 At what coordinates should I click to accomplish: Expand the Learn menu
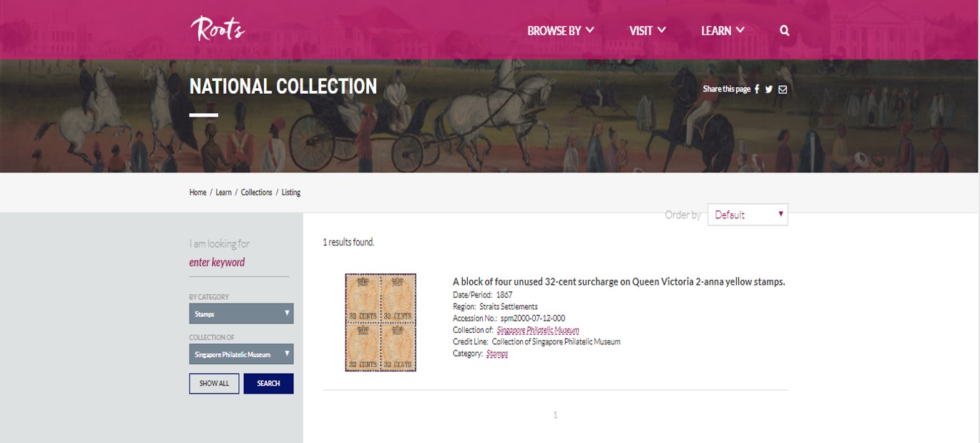coord(722,31)
